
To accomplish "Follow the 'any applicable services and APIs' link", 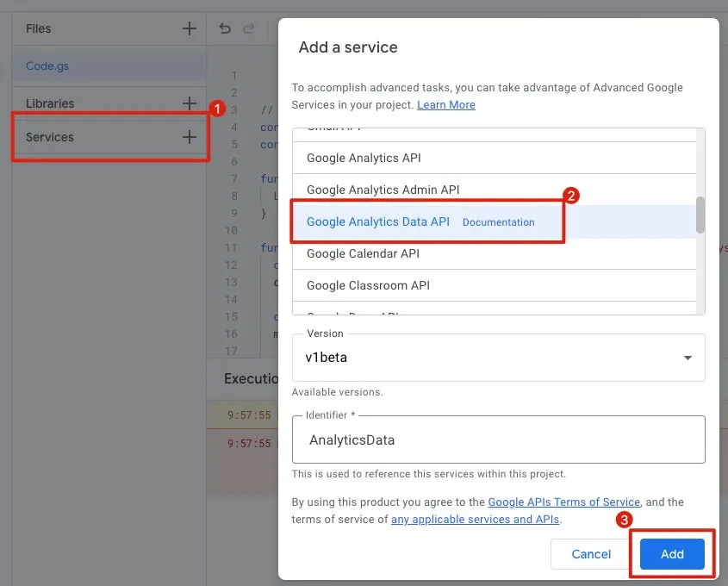I will [x=475, y=519].
